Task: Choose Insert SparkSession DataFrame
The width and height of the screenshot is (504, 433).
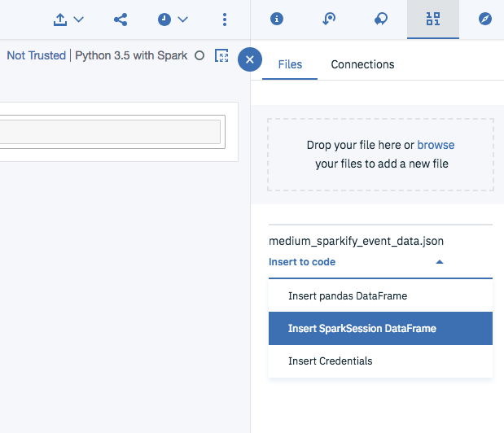Action: [x=362, y=329]
